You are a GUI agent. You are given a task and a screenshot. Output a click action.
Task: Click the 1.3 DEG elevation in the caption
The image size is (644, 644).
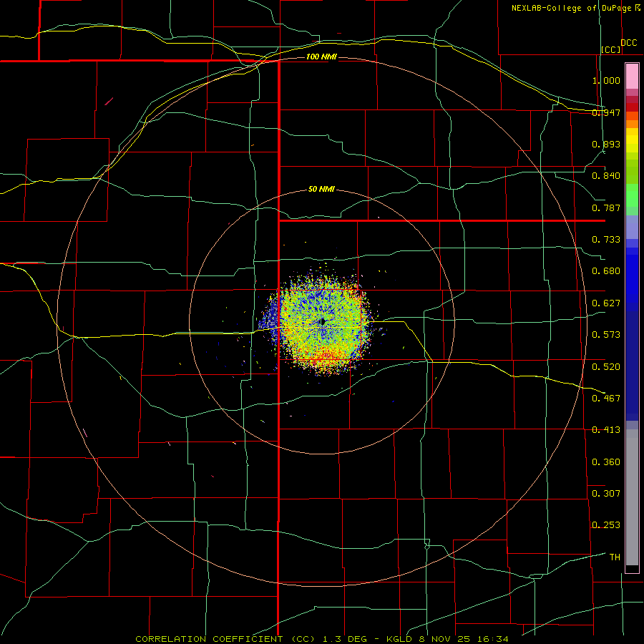(x=345, y=639)
